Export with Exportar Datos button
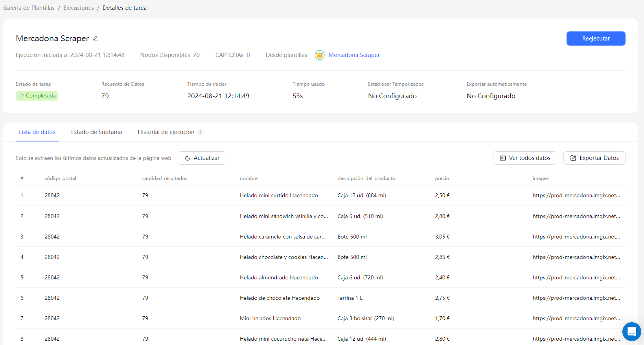The image size is (644, 345). 594,158
